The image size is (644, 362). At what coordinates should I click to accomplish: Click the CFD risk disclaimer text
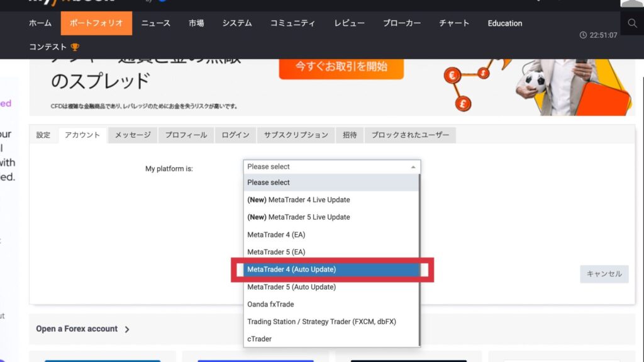(144, 106)
